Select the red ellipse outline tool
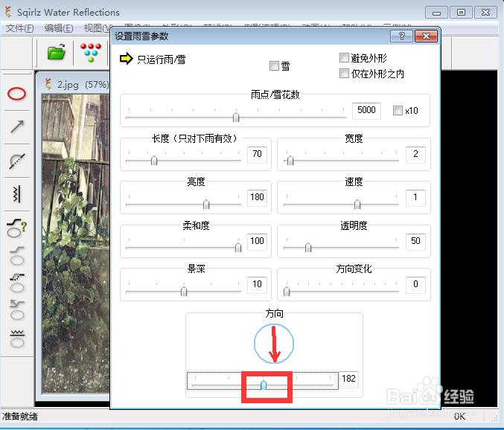The image size is (504, 430). pyautogui.click(x=16, y=94)
